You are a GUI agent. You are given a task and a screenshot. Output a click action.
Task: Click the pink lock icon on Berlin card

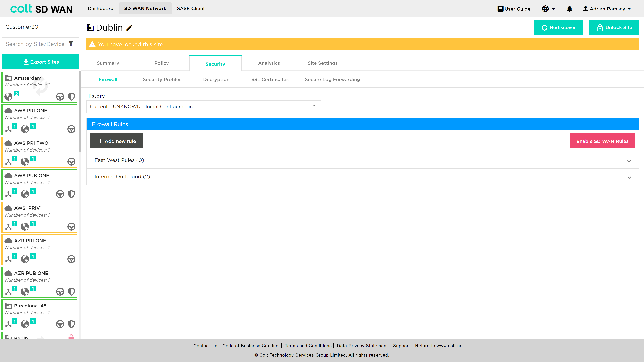coord(71,337)
